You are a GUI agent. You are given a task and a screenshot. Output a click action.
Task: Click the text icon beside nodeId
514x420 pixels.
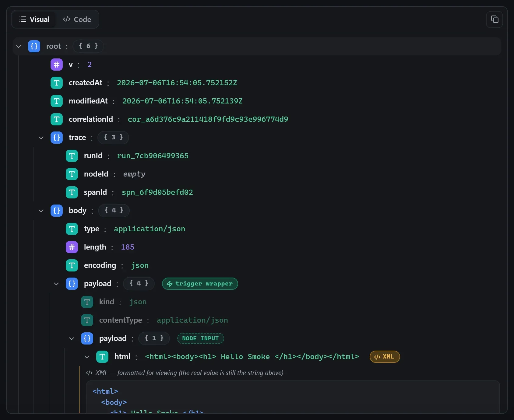click(72, 174)
